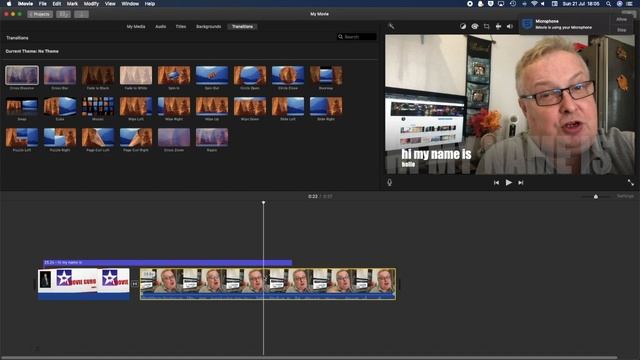
Task: Select the Movie Guru intro clip
Action: point(84,284)
